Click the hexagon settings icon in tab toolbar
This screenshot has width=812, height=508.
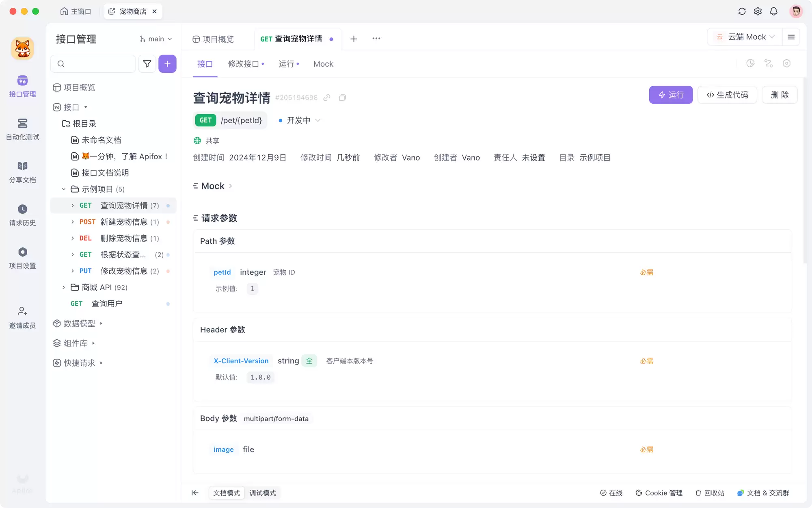pyautogui.click(x=786, y=63)
